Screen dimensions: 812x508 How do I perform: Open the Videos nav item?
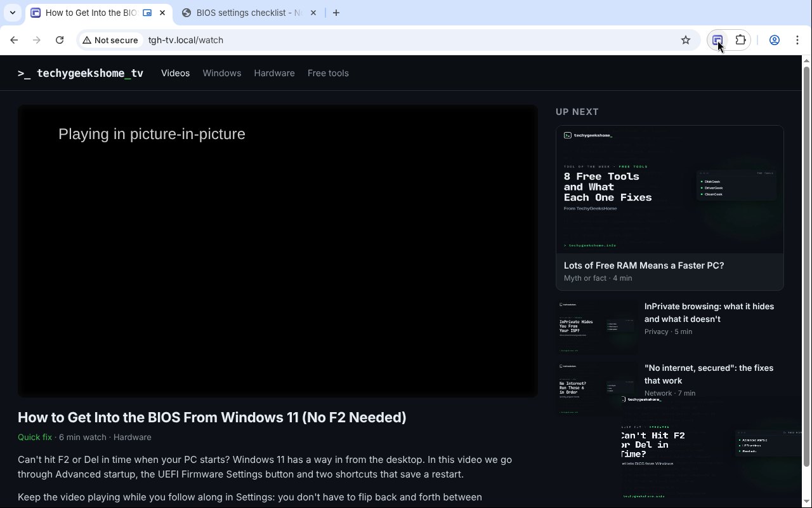click(175, 73)
